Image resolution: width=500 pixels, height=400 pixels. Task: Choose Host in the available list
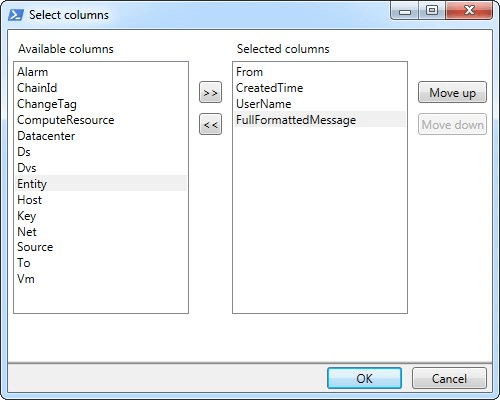click(x=101, y=200)
